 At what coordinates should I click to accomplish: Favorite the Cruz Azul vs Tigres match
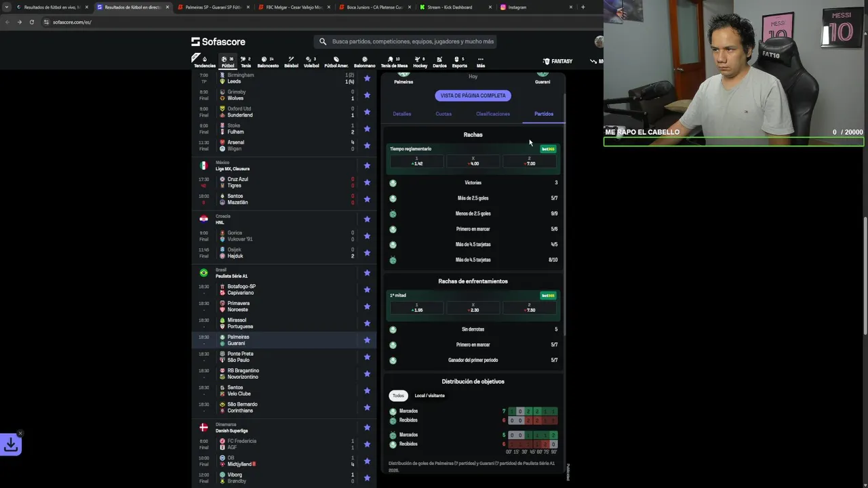[367, 182]
